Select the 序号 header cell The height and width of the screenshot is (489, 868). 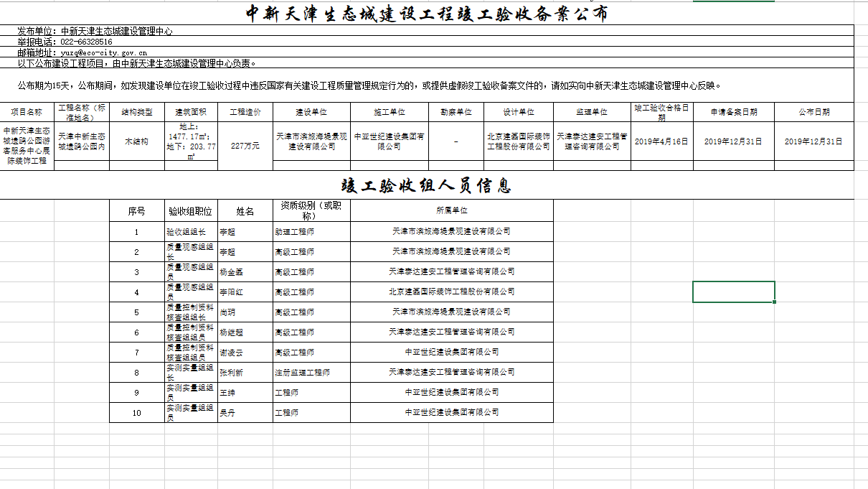tap(137, 211)
